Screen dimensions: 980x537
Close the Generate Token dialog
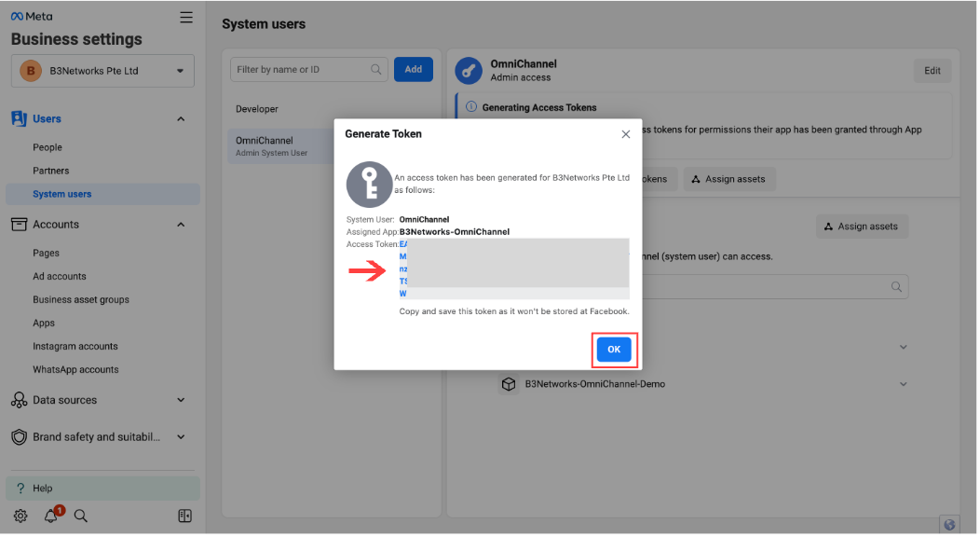[x=626, y=134]
